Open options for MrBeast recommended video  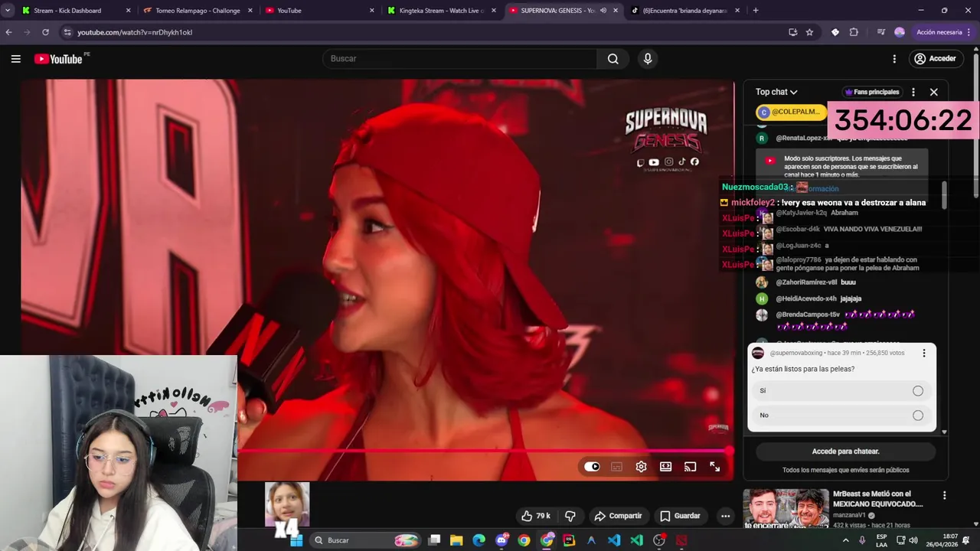(x=945, y=496)
